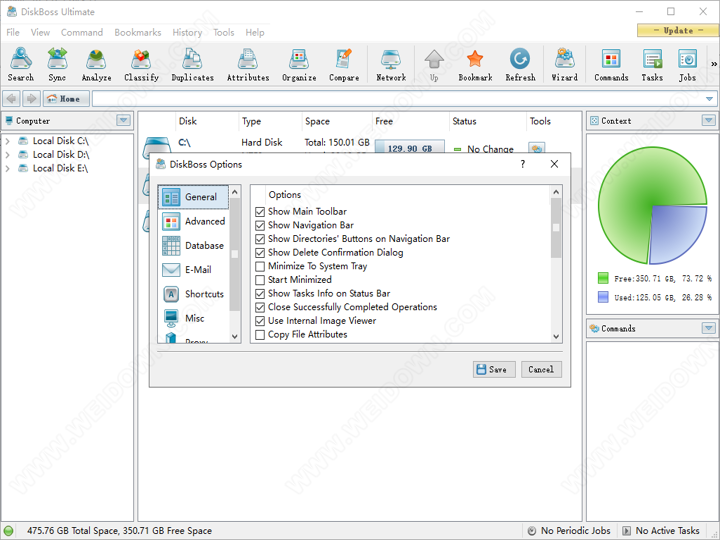Viewport: 720px width, 540px height.
Task: Navigate forward with the right arrow
Action: [31, 99]
